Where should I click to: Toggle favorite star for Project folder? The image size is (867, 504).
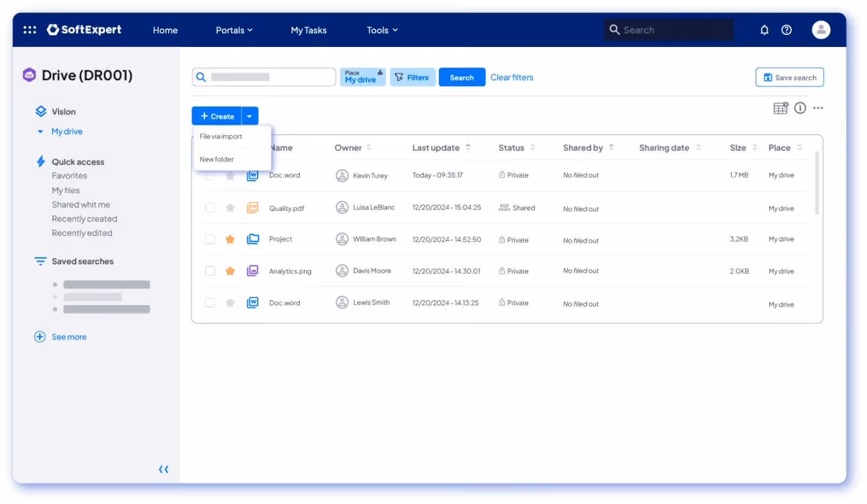230,239
